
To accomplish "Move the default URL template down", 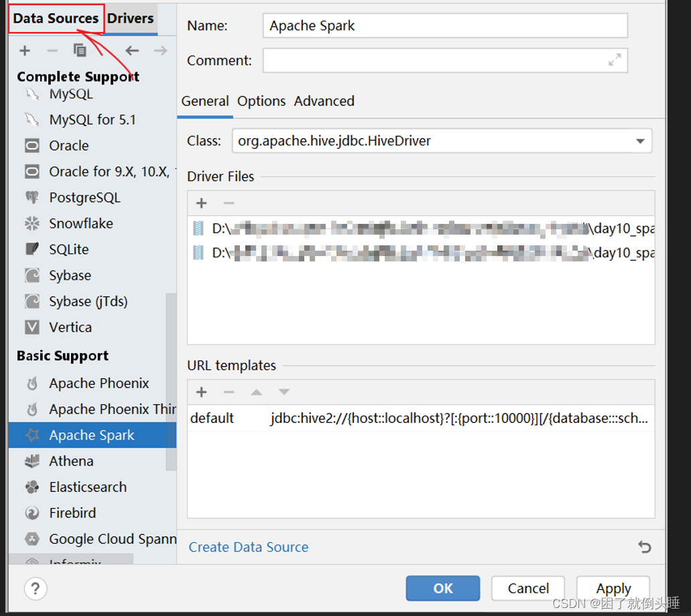I will (x=284, y=391).
